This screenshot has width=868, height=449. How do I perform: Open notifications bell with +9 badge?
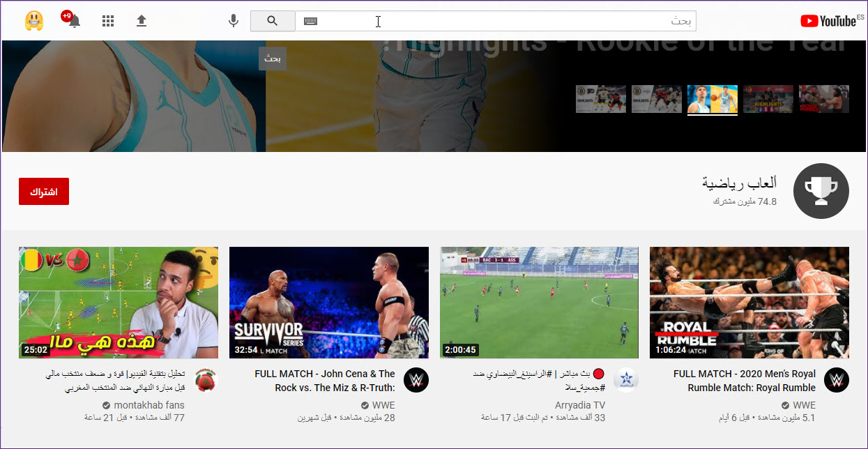click(x=73, y=20)
